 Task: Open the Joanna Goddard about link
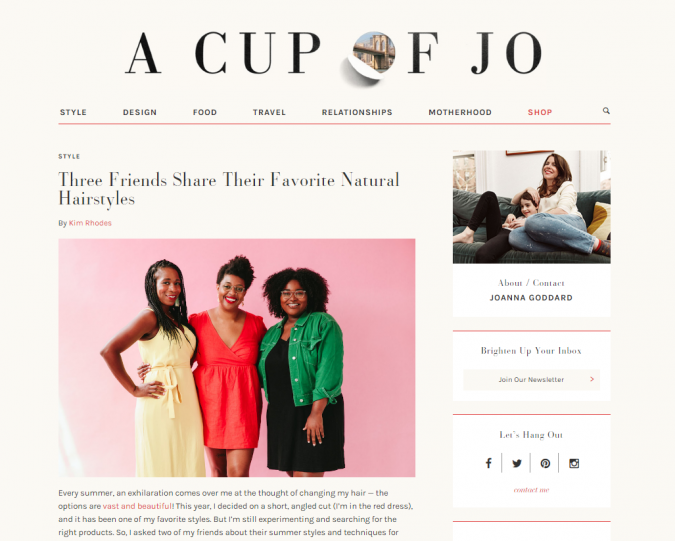531,297
